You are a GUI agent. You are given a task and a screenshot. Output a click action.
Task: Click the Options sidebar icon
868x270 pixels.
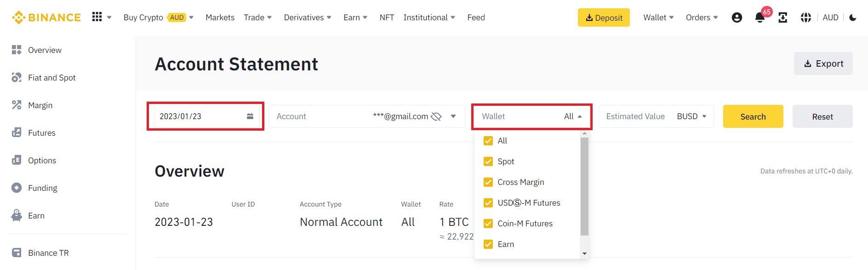17,160
